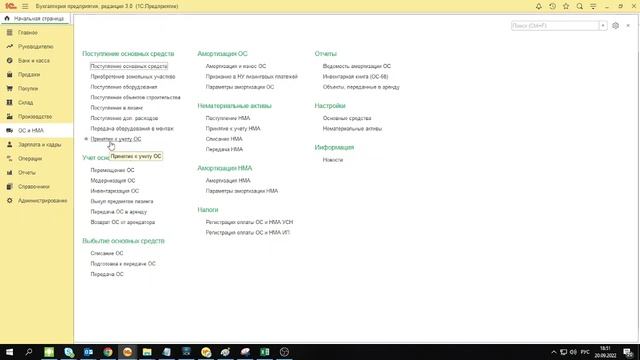Open the notifications bell icon
Image resolution: width=640 pixels, height=360 pixels.
click(x=539, y=6)
